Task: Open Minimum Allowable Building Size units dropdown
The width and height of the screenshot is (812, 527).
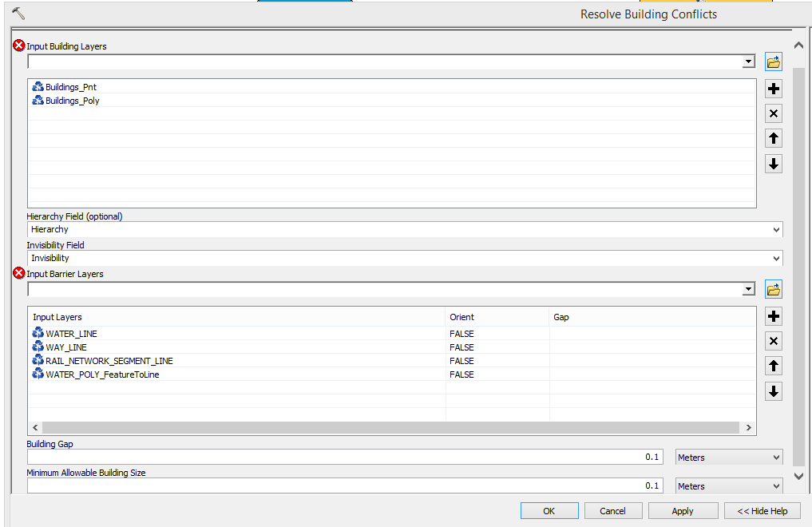Action: tap(729, 486)
